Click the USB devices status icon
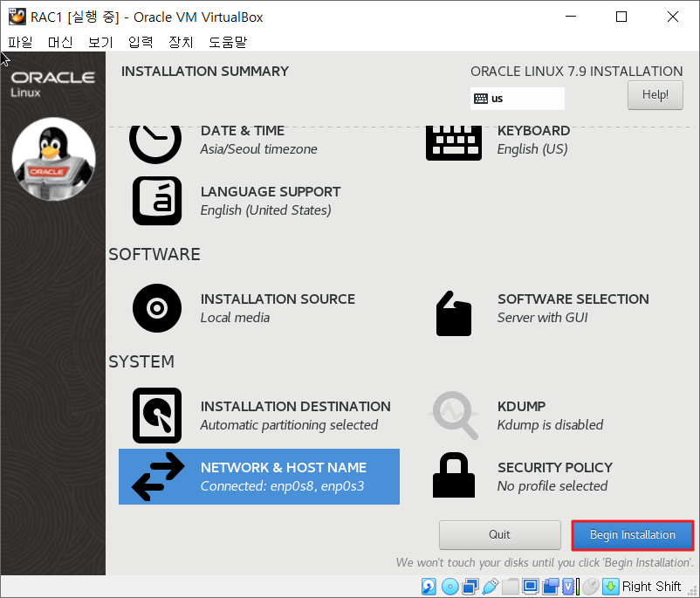 click(491, 587)
